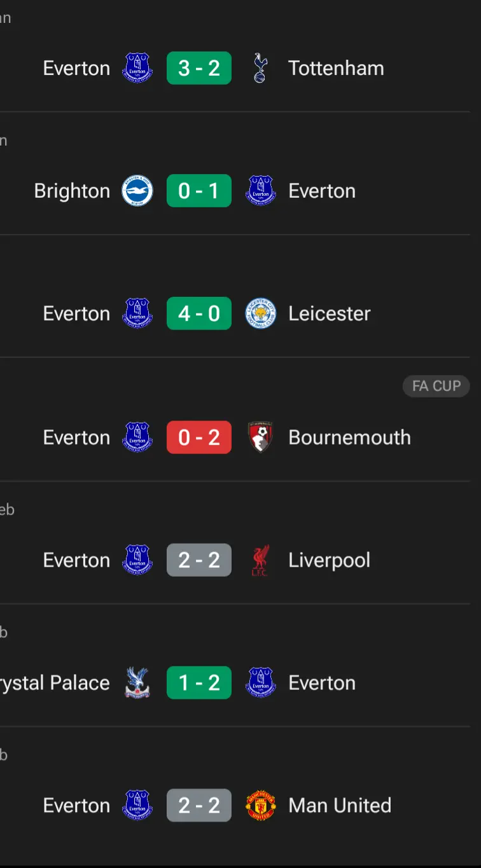Open the 3 - 2 Everton vs Tottenham score
This screenshot has height=868, width=481.
(x=199, y=68)
